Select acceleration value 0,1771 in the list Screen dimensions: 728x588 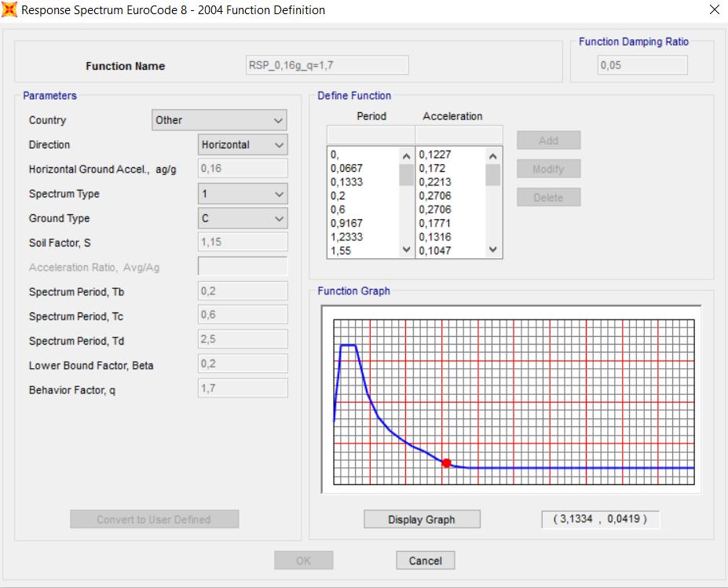435,223
